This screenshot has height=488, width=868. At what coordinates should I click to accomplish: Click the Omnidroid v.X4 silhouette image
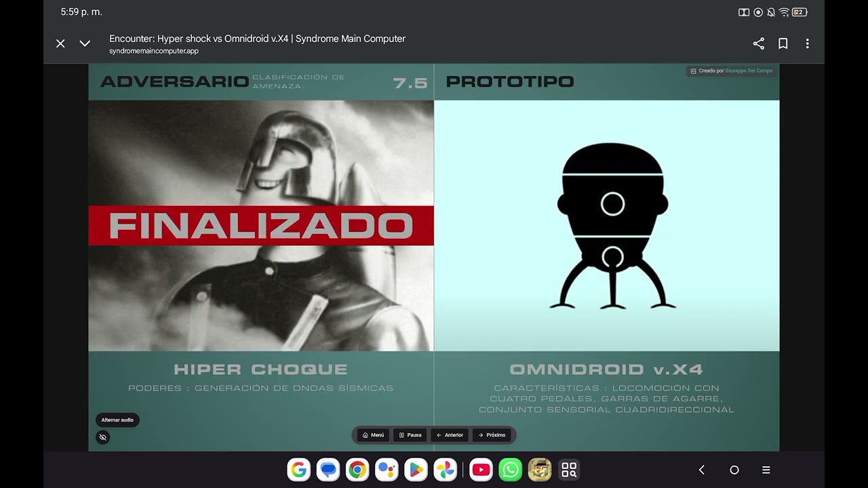click(x=612, y=226)
